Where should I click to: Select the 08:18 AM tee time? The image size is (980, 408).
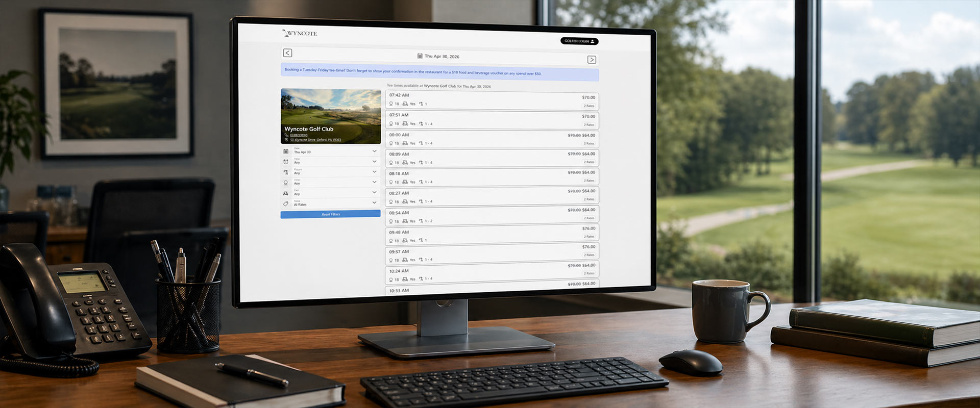(492, 177)
